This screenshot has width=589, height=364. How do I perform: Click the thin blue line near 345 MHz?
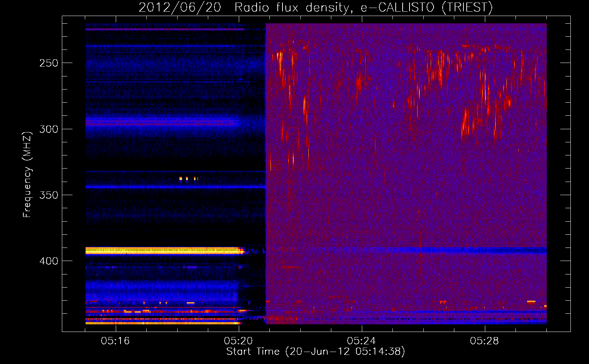point(175,187)
